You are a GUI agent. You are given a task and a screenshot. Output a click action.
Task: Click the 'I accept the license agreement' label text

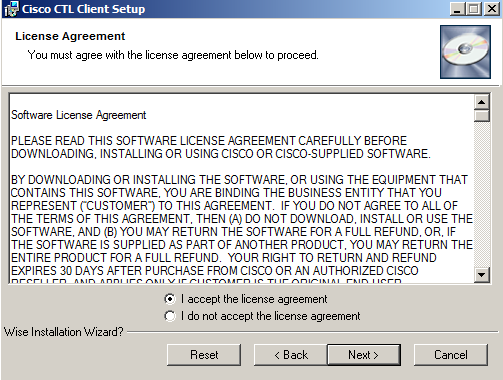pyautogui.click(x=254, y=299)
